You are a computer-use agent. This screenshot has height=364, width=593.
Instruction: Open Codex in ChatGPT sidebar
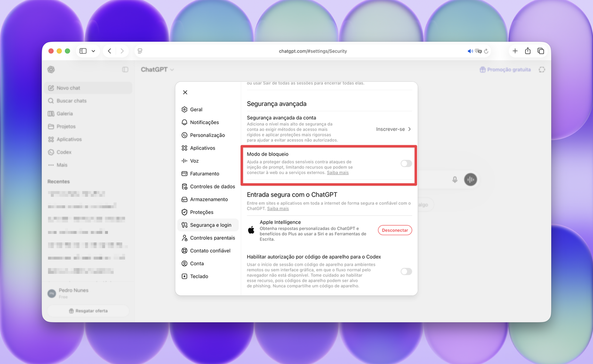pos(88,152)
